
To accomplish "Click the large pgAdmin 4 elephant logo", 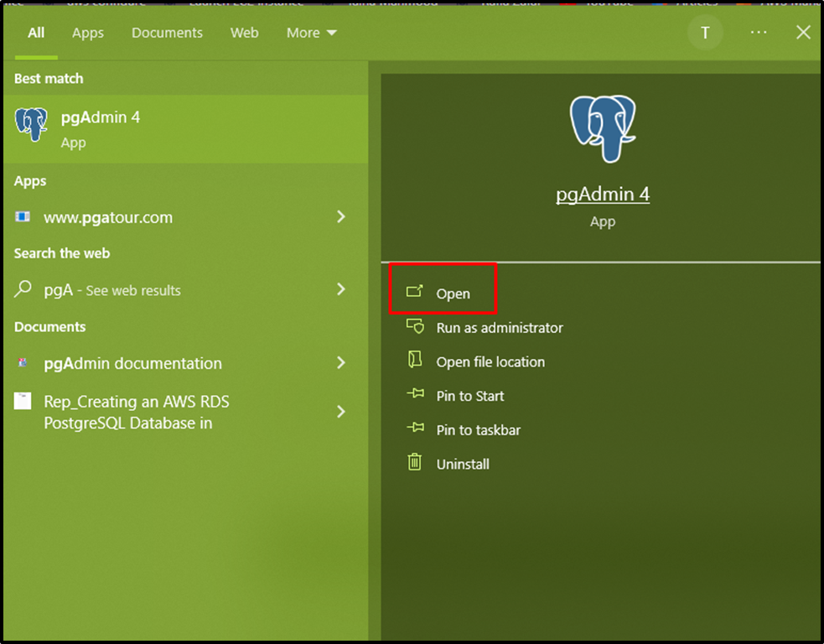I will [x=603, y=127].
